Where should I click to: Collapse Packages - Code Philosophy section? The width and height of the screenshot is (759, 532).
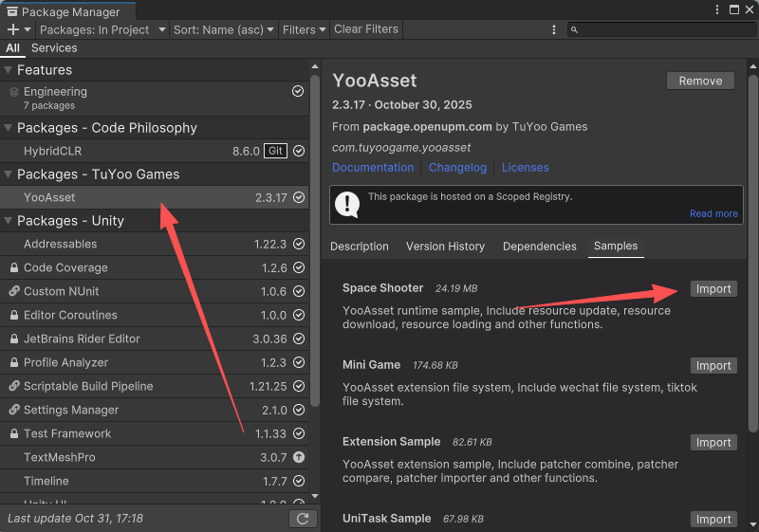click(8, 128)
